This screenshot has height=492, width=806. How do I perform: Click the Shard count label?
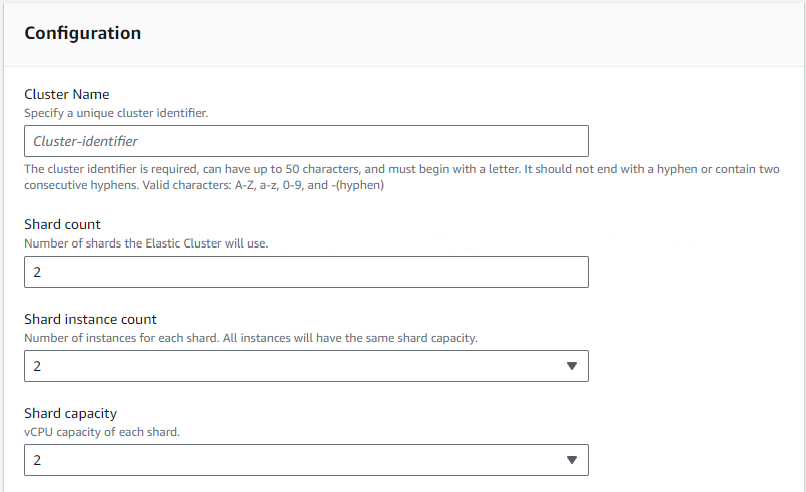[x=62, y=224]
